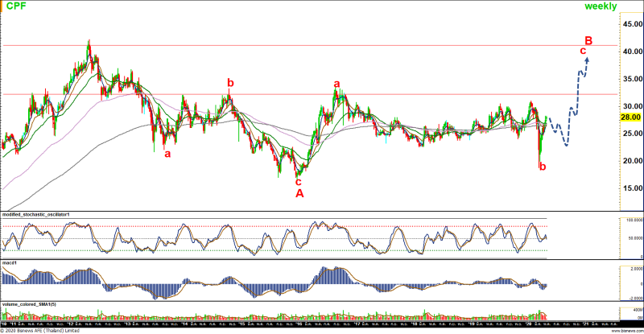Select red b label at the 2020 low
Viewport: 644px width, 334px height.
click(543, 167)
